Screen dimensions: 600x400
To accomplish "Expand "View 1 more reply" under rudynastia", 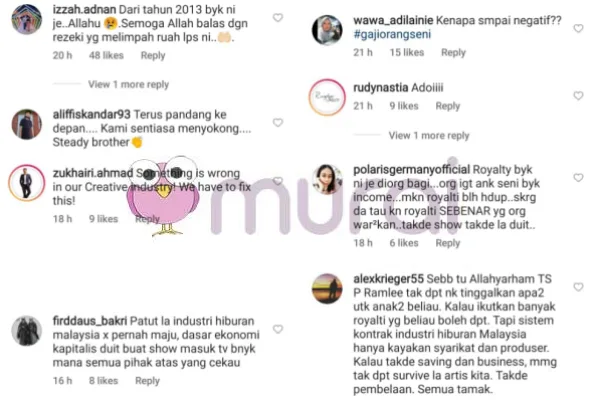I will pos(429,136).
